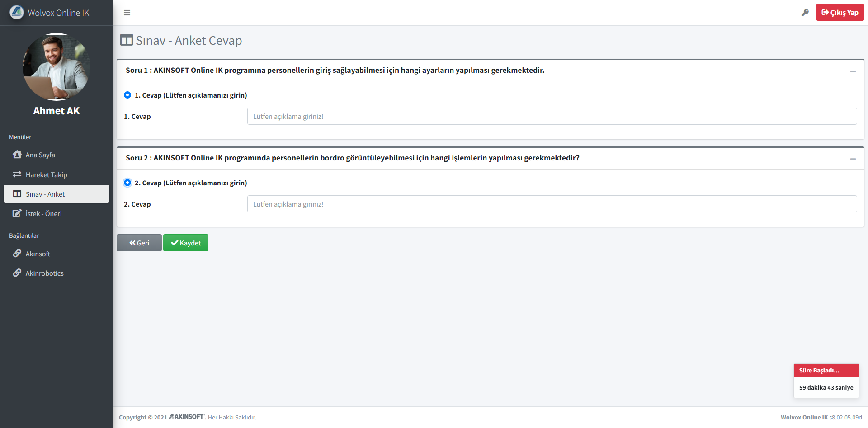Focus the 1. Cevap explanation field
Screen dimensions: 868x428
tap(552, 116)
